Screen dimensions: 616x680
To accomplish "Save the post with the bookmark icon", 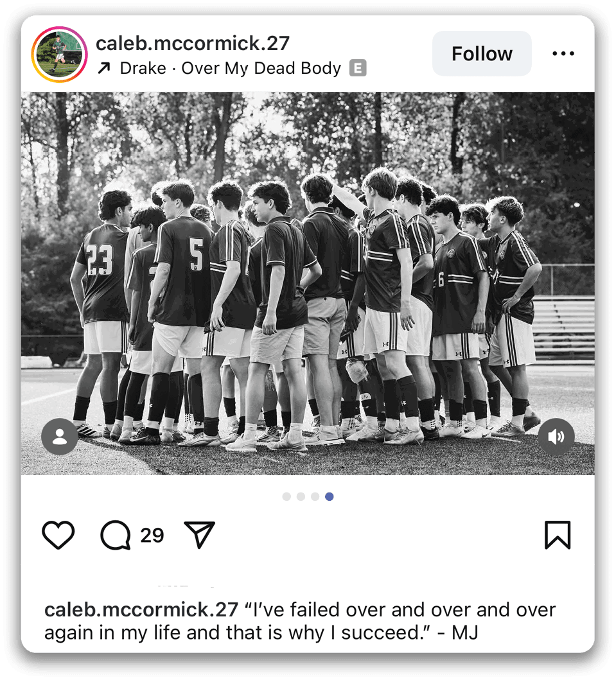I will click(x=558, y=535).
